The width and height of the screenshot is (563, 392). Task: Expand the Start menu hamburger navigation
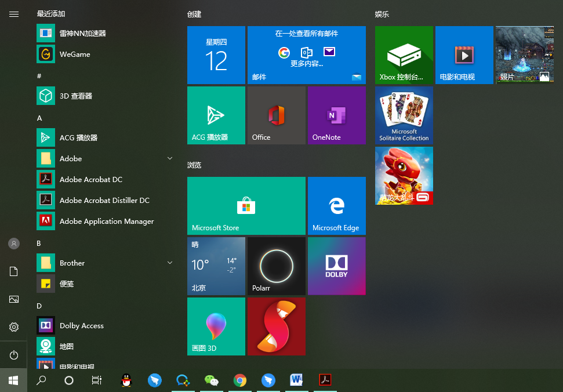(14, 14)
